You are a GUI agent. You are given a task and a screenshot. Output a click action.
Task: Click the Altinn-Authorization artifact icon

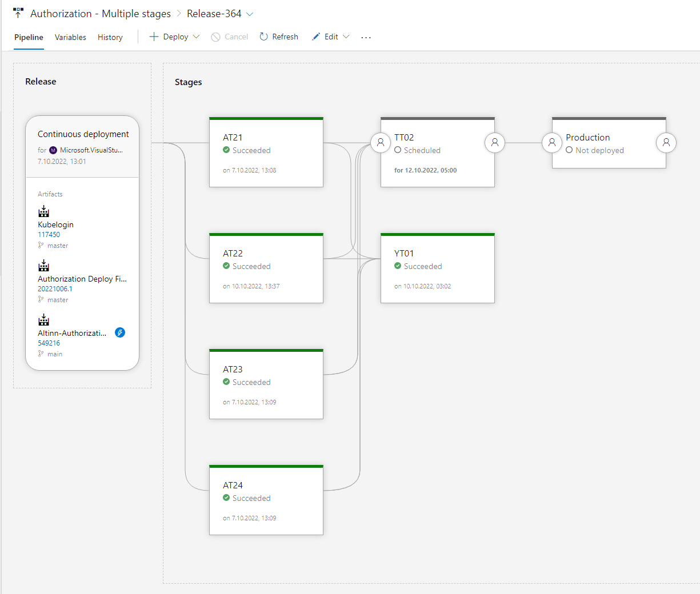click(43, 320)
